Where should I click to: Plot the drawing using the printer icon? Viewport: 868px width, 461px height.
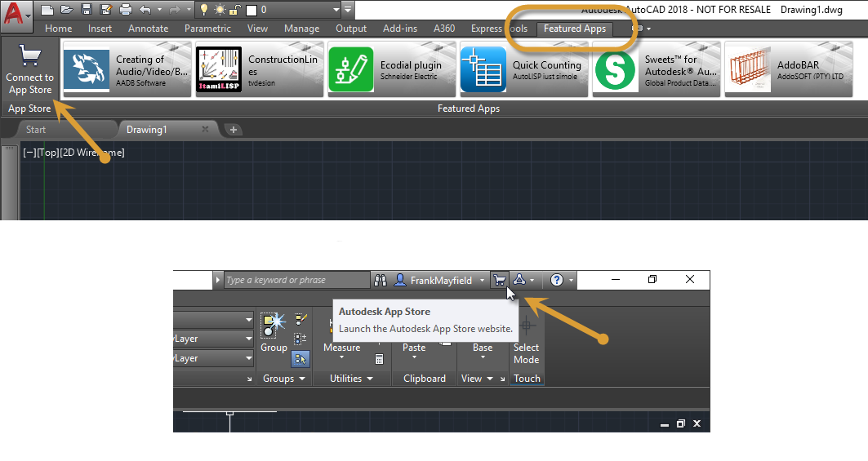click(126, 10)
